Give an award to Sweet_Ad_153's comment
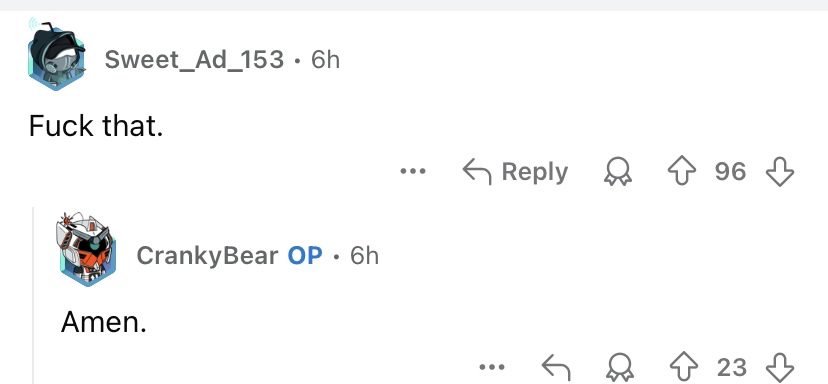Image resolution: width=828 pixels, height=384 pixels. point(618,172)
